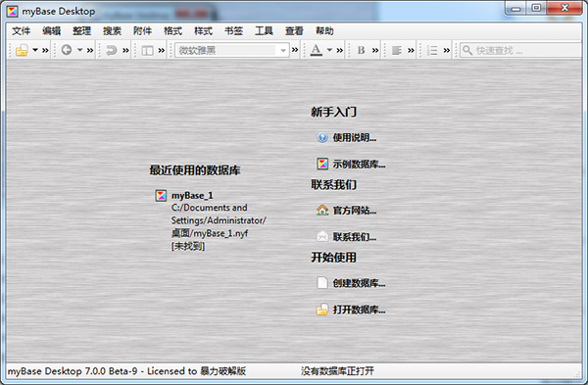Click the colorful icon beside 示例数据库...
The width and height of the screenshot is (588, 385).
pos(322,164)
